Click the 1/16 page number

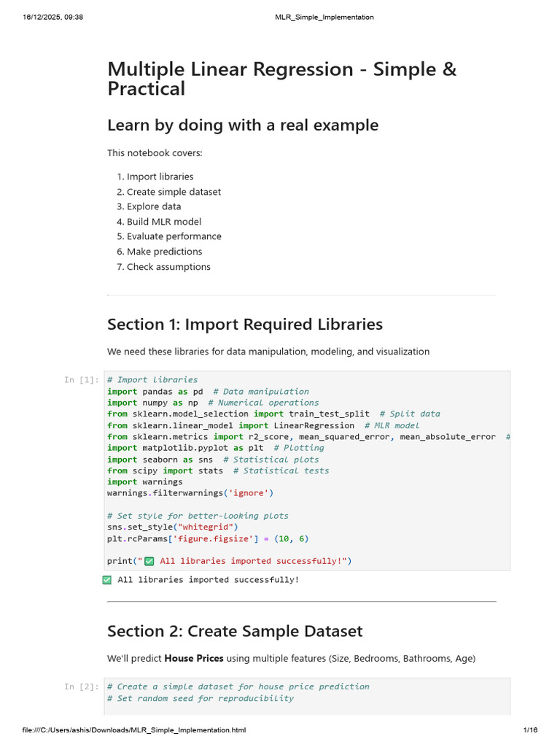coord(531,729)
